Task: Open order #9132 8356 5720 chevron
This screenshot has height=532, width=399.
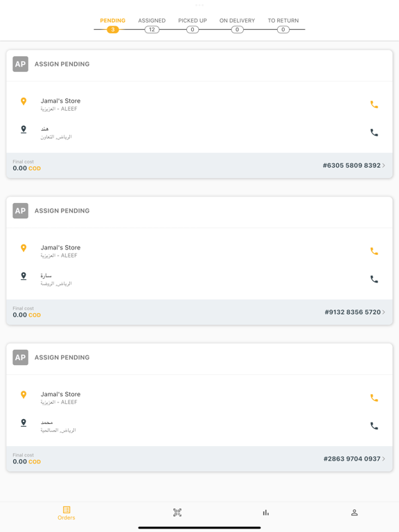Action: (x=384, y=312)
